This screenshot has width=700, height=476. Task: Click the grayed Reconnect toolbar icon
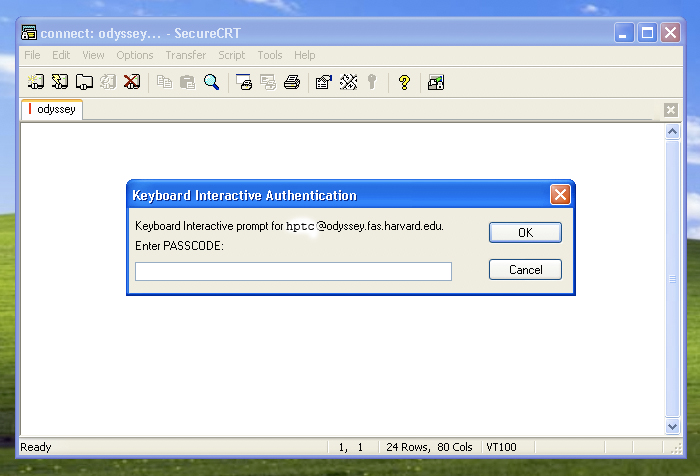coord(108,82)
